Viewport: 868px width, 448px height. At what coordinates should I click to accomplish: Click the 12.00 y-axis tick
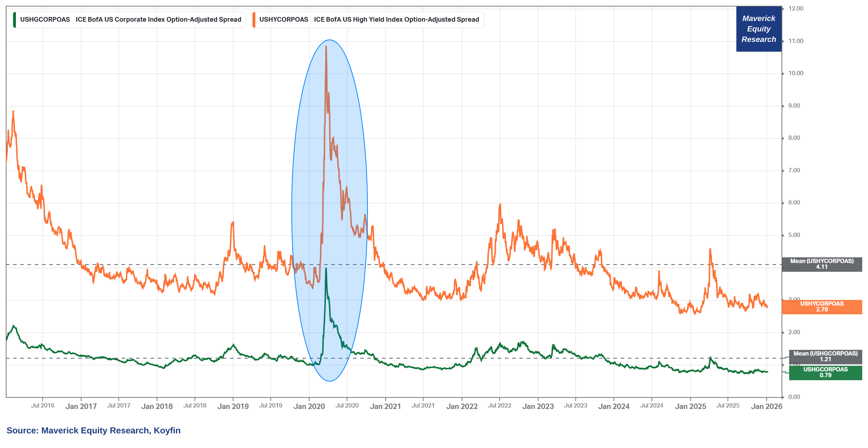tap(796, 9)
